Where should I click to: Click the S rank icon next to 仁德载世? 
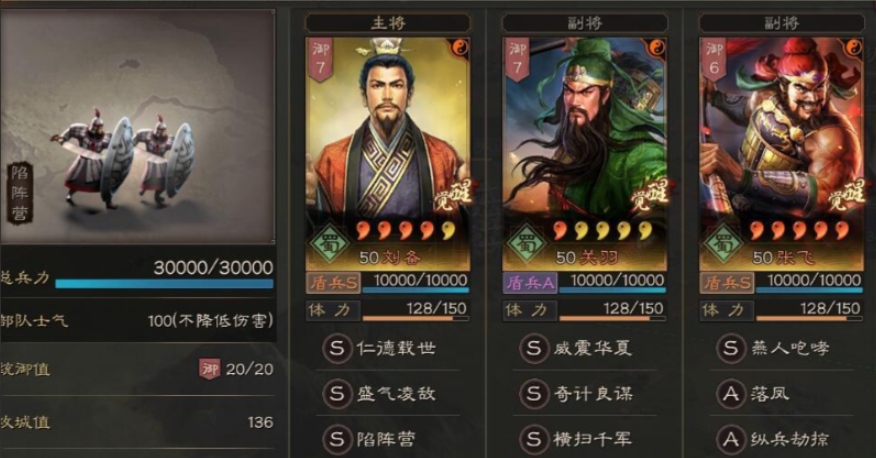click(x=337, y=349)
